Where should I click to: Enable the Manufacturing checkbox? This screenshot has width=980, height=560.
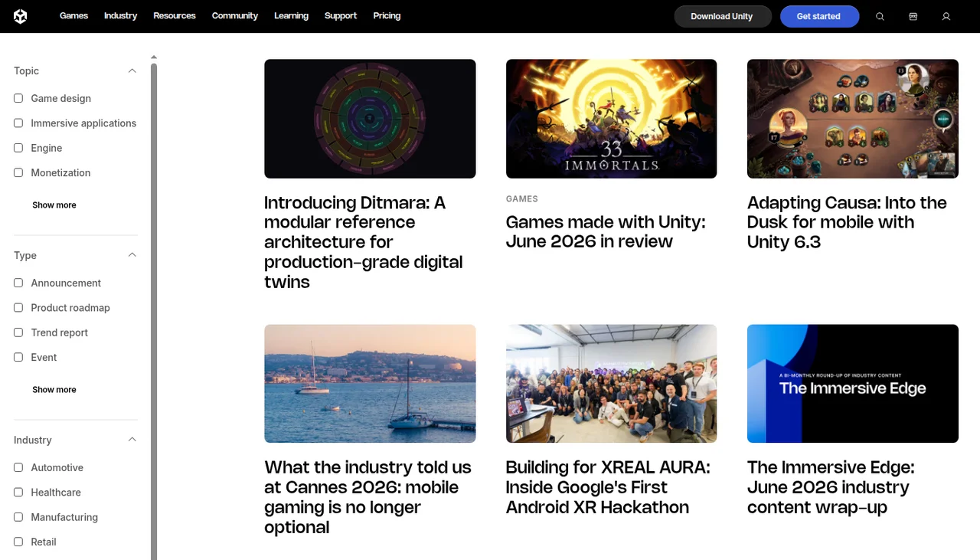[18, 517]
